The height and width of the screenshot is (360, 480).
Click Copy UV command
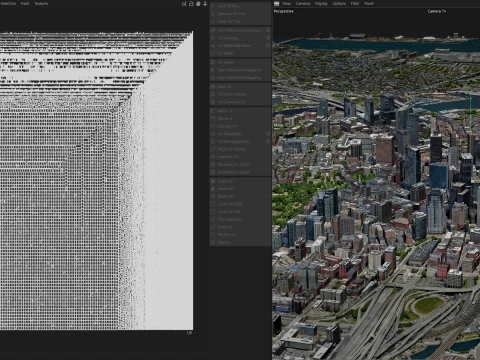[240, 181]
